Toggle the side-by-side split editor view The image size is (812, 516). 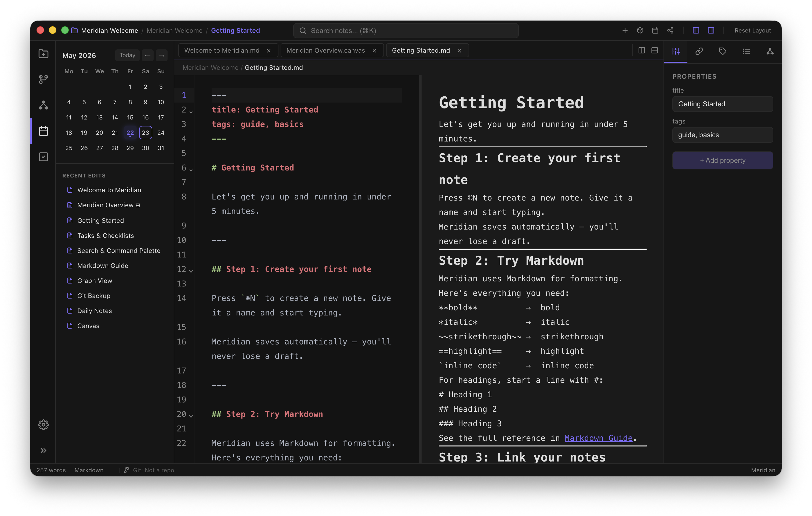[642, 50]
